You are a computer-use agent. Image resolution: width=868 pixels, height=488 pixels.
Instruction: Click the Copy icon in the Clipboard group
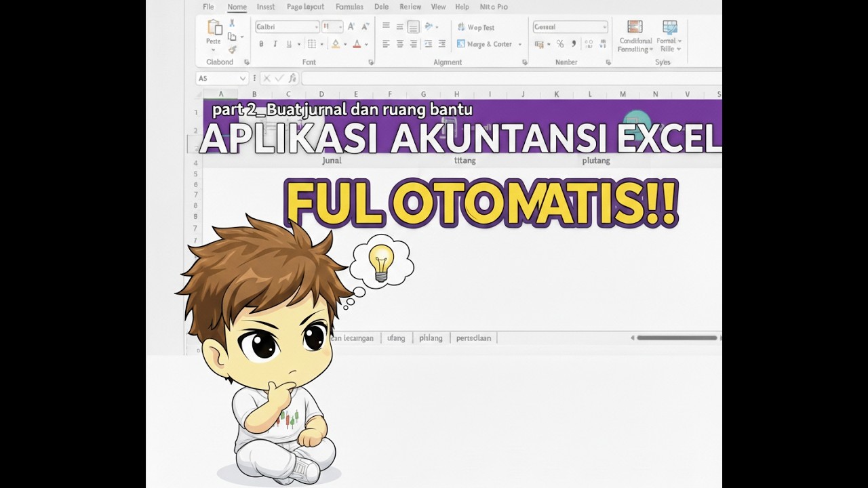click(233, 37)
